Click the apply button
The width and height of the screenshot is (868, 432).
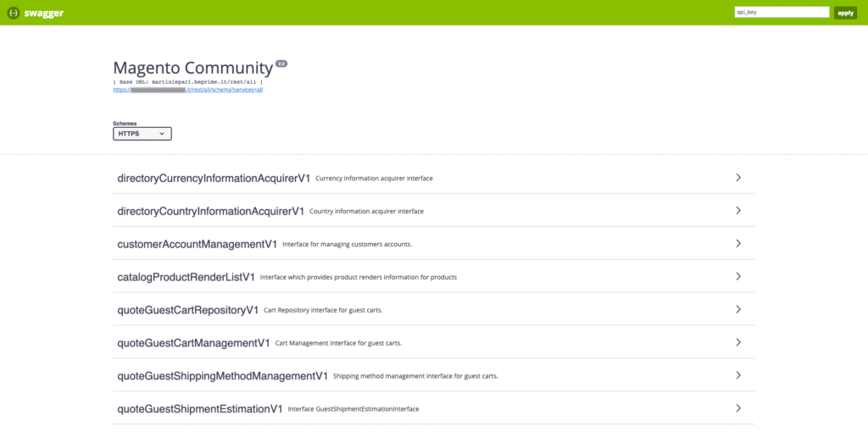(845, 13)
